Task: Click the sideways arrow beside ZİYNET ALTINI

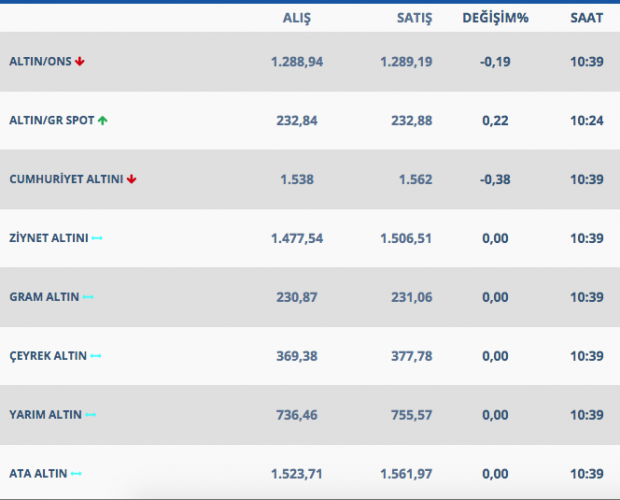Action: point(97,238)
